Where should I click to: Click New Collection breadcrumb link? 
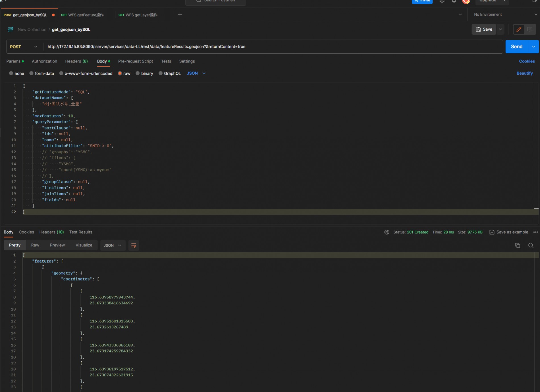coord(32,30)
